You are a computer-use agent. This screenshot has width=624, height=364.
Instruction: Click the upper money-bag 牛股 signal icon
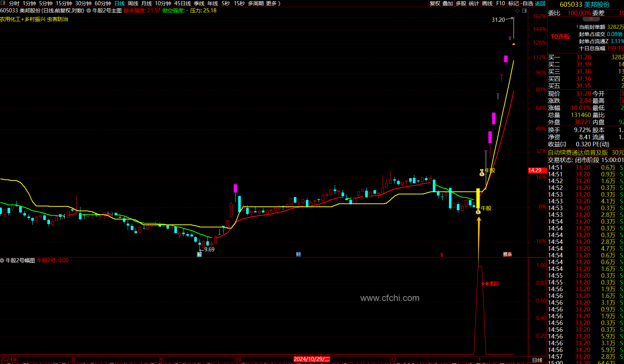pos(482,173)
